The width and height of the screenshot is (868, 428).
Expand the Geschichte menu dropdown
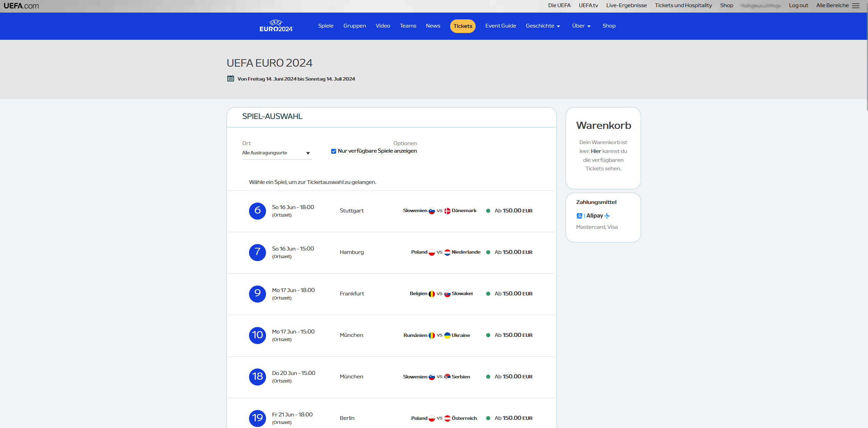click(543, 26)
